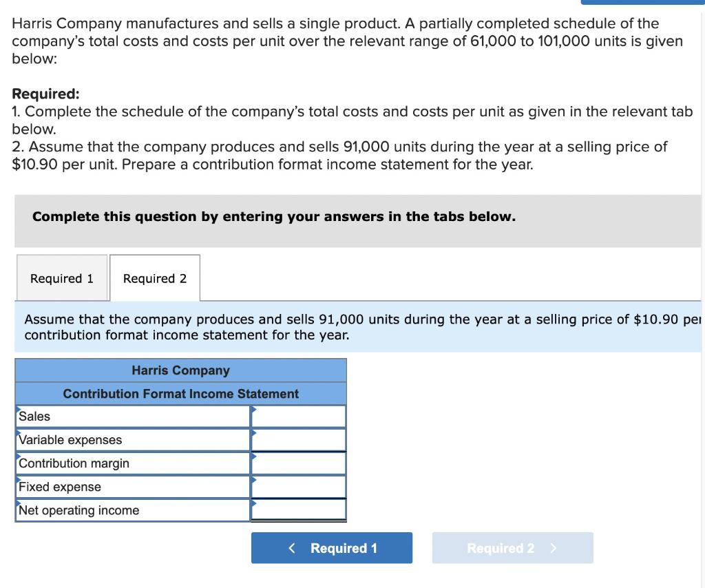
Task: Click the Contribution Format Income Statement header
Action: [x=180, y=393]
